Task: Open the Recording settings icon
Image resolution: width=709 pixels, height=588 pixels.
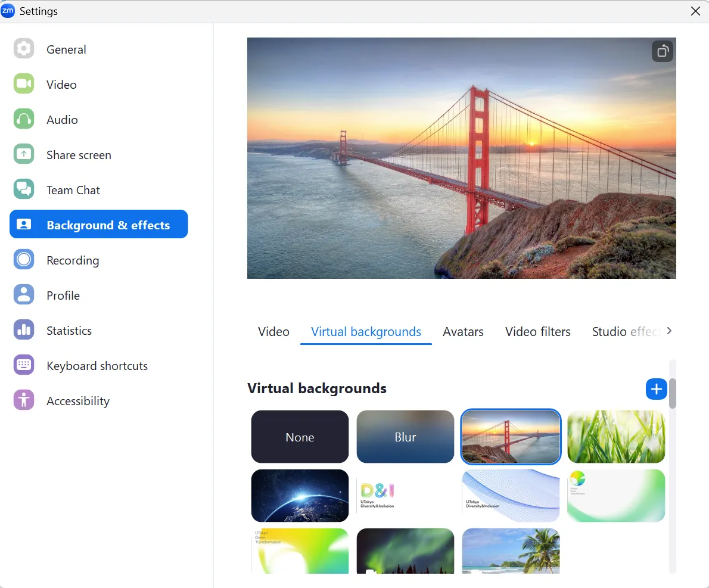Action: point(24,260)
